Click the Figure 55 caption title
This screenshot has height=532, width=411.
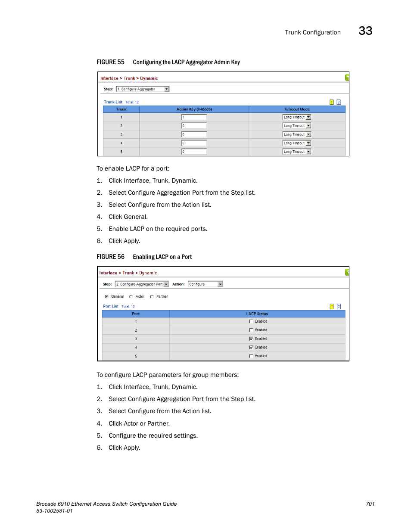[x=187, y=62]
